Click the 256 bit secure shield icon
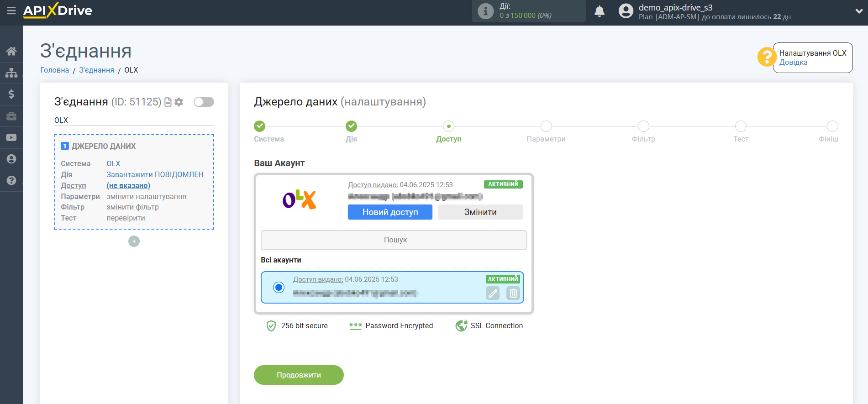The width and height of the screenshot is (868, 404). pyautogui.click(x=271, y=325)
